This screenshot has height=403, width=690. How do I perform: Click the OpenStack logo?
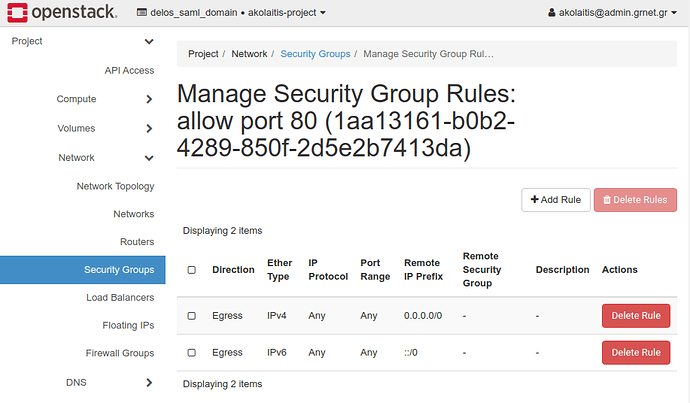click(x=60, y=13)
